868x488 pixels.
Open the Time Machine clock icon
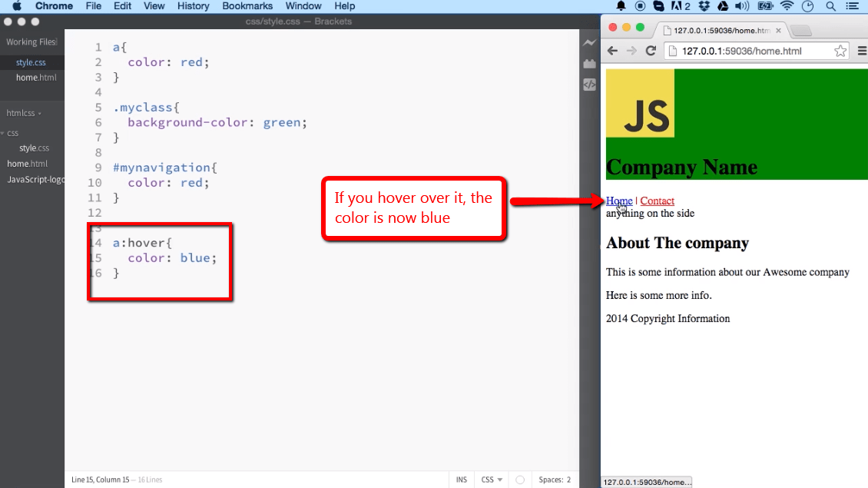click(807, 6)
